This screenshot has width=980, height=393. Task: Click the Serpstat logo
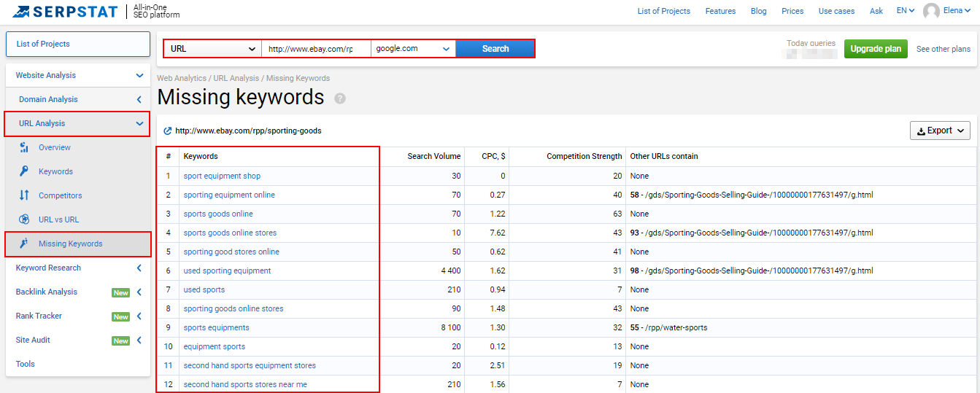tap(64, 11)
